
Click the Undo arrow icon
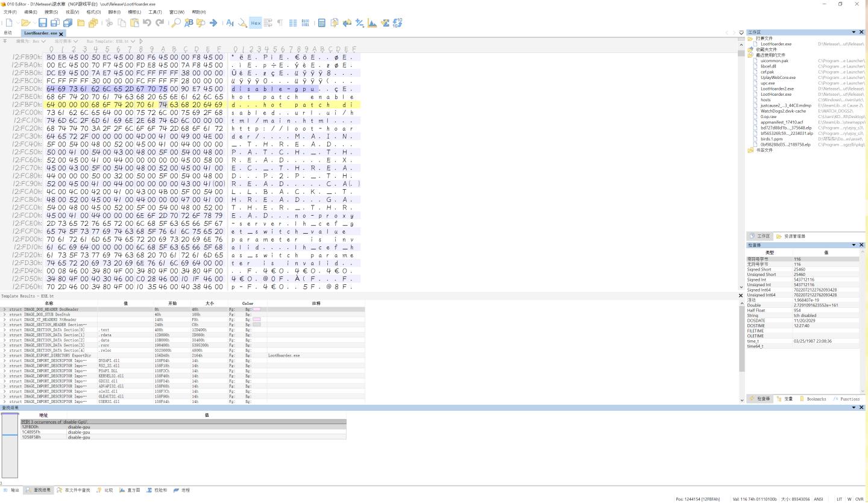click(147, 23)
